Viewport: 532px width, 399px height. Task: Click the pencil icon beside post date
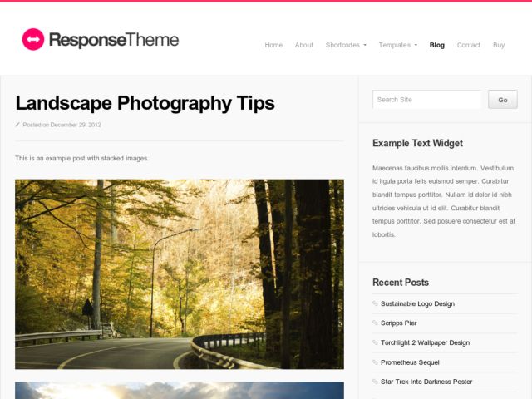(17, 125)
